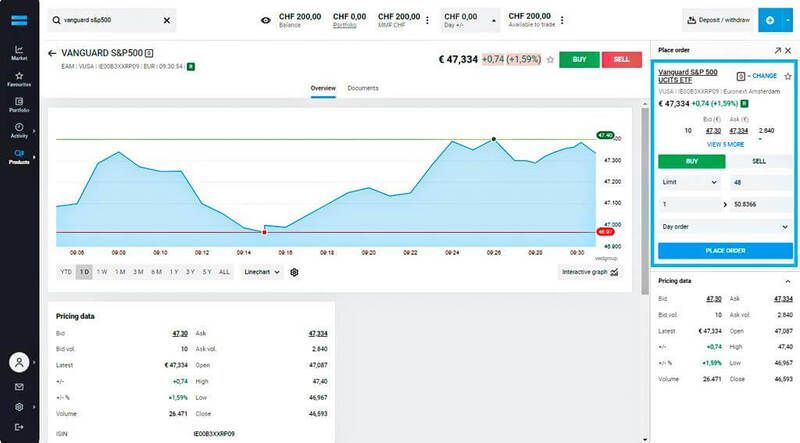The height and width of the screenshot is (443, 800).
Task: Expand the Day +/- dropdown arrow
Action: (493, 21)
